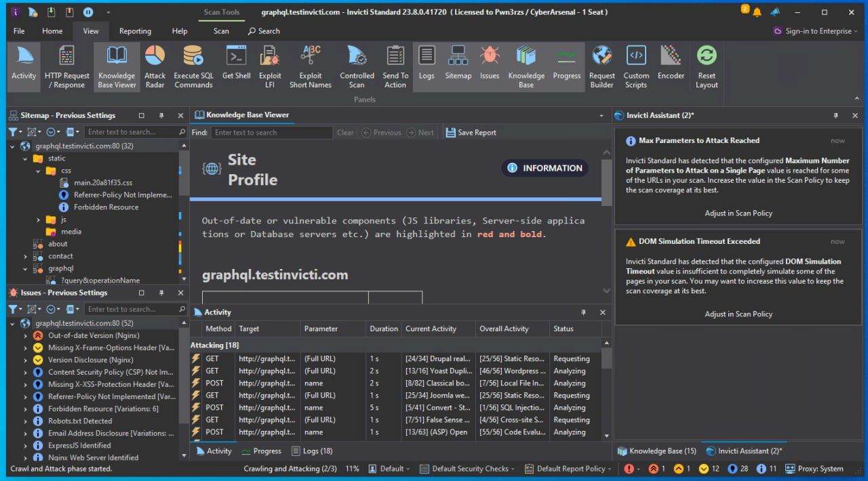868x481 pixels.
Task: Open the Encoder tool
Action: click(671, 66)
